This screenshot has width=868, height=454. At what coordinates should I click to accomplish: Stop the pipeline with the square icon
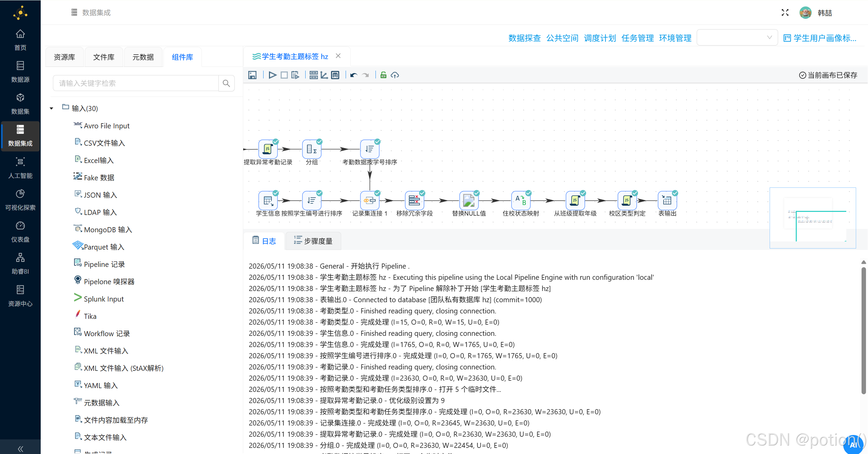[x=284, y=75]
